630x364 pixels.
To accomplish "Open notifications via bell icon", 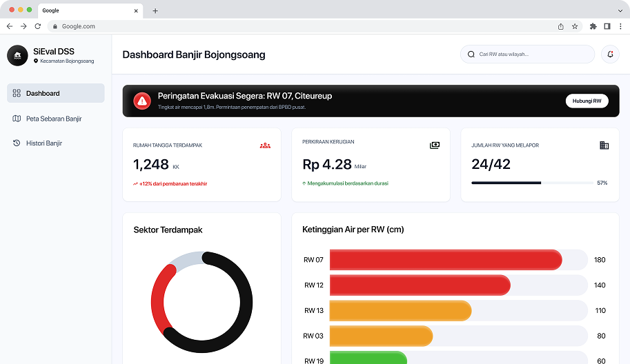I will pos(610,54).
